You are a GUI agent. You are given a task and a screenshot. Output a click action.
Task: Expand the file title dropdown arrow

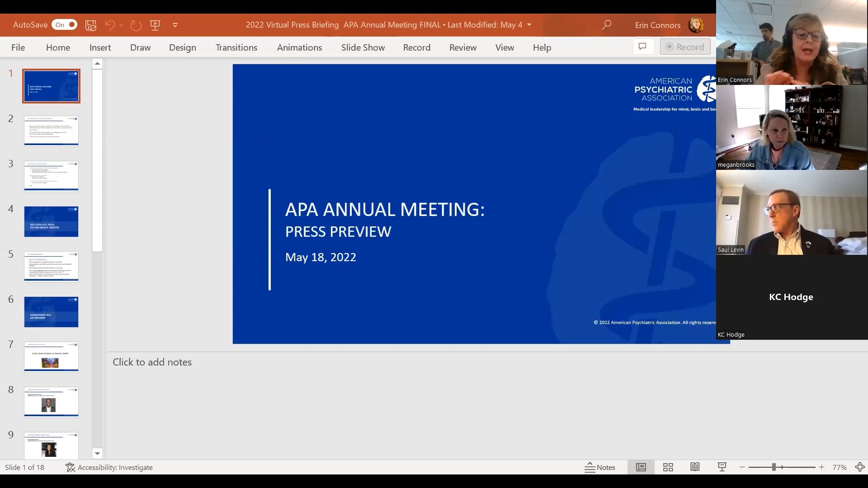[x=529, y=25]
